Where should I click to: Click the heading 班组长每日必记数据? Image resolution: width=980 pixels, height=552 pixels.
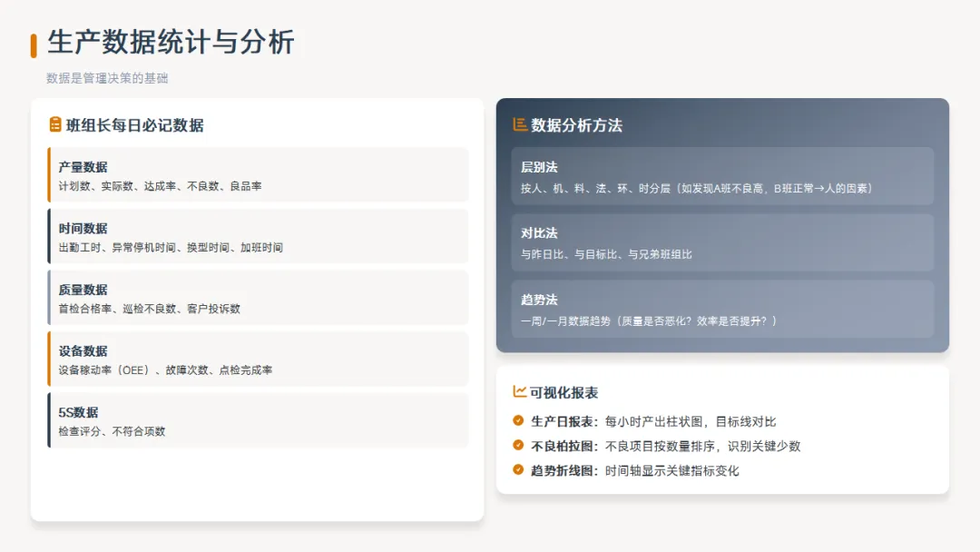tap(135, 125)
